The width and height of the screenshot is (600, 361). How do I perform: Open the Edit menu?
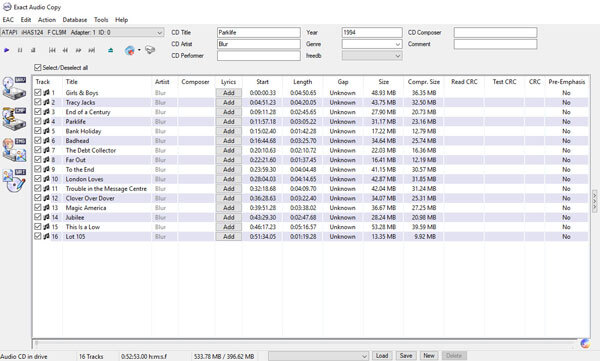26,20
